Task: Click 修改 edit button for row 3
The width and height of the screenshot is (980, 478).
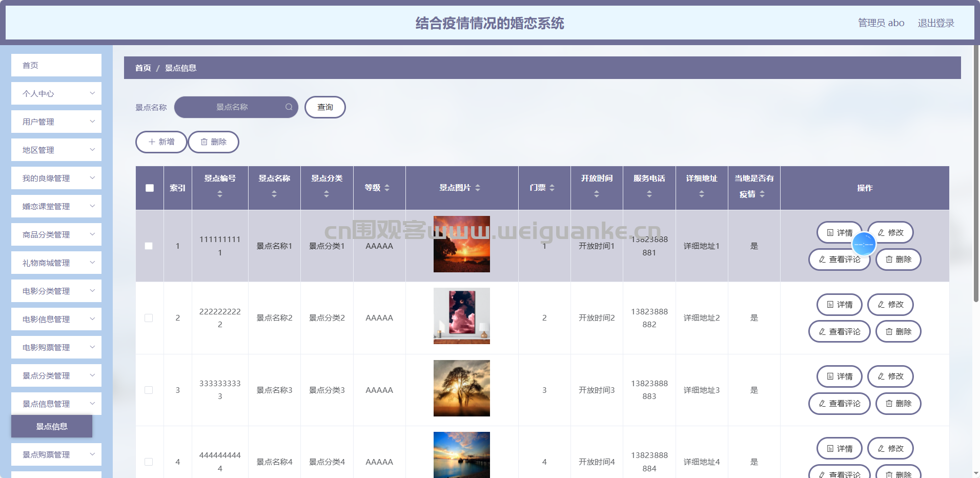Action: [x=890, y=376]
